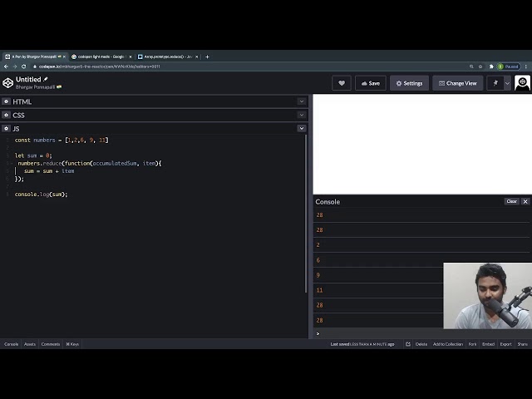This screenshot has width=532, height=399.
Task: Expand the CSS editor dropdown
Action: [302, 115]
